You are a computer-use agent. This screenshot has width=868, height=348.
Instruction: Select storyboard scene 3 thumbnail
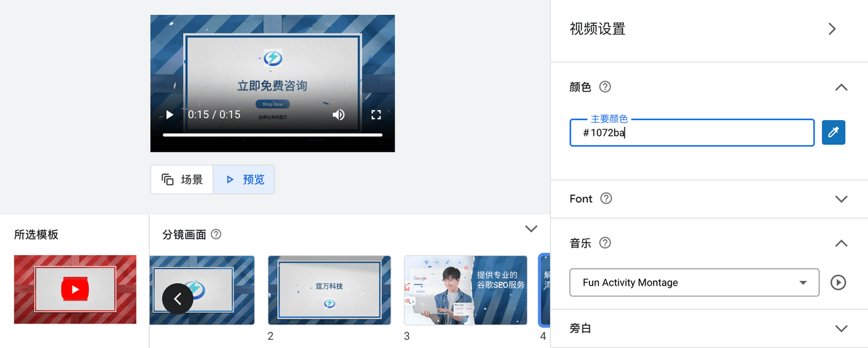click(x=465, y=290)
